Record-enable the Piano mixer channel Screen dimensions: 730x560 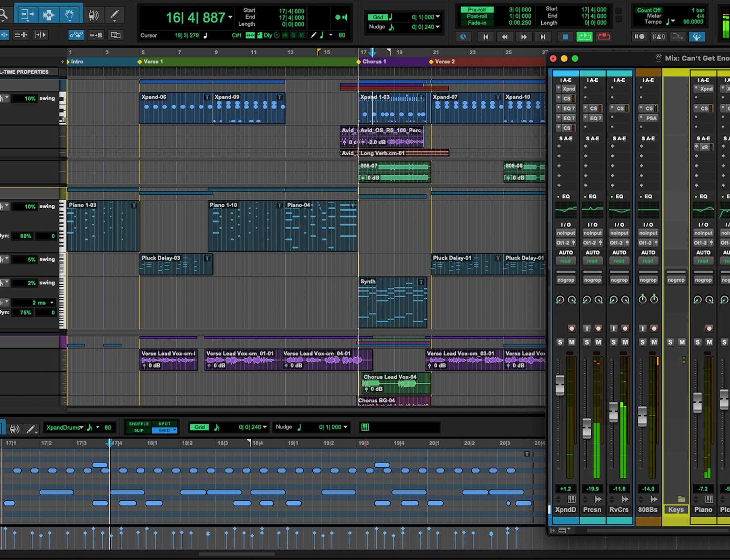click(x=709, y=329)
